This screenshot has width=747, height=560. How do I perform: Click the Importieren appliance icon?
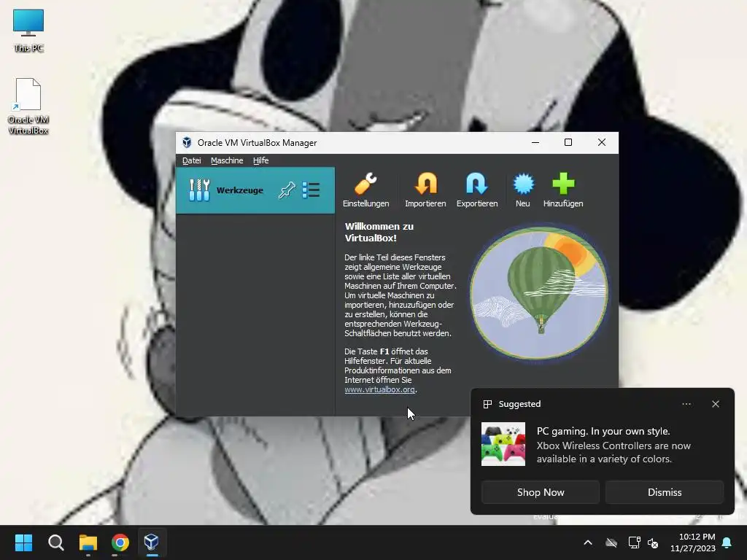[x=425, y=190]
